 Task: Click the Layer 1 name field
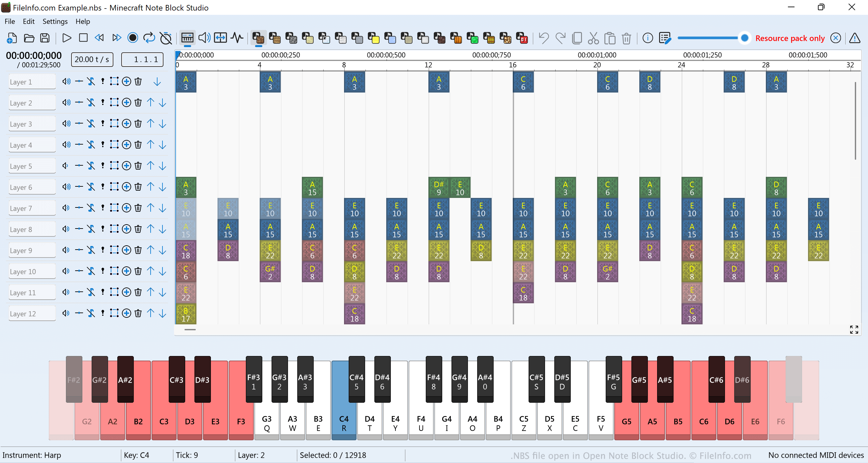point(32,82)
